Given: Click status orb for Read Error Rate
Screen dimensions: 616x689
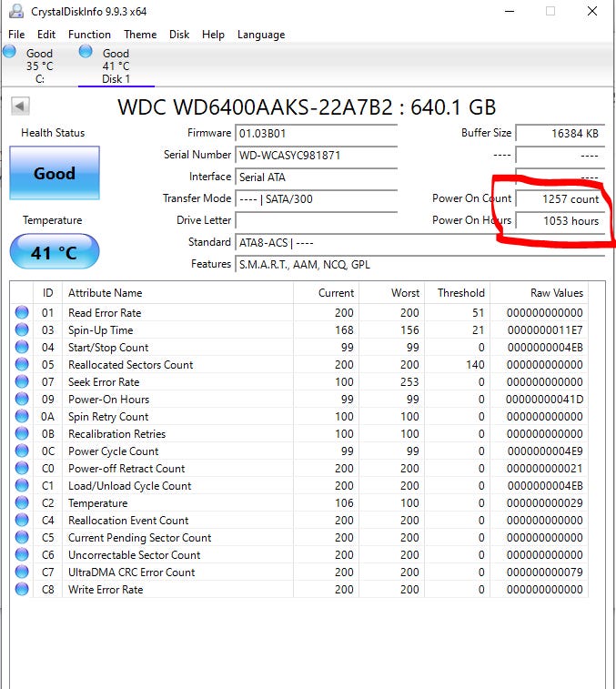Looking at the screenshot, I should coord(22,312).
